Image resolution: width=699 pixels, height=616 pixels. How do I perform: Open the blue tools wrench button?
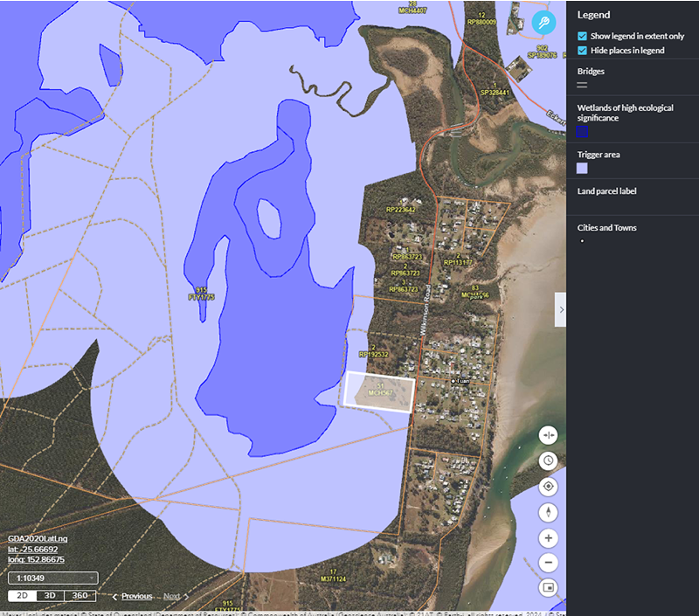(x=543, y=24)
